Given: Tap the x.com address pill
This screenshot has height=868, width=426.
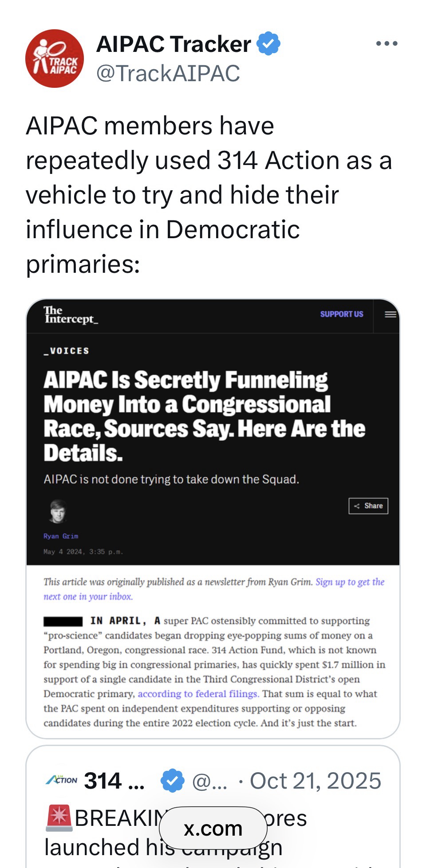Looking at the screenshot, I should [x=213, y=829].
